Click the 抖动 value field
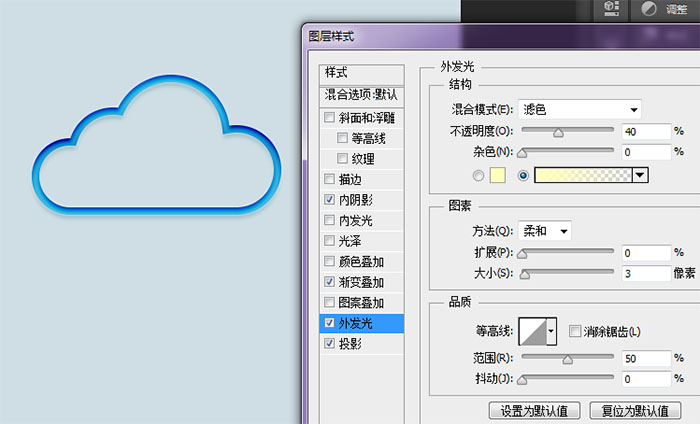 [646, 379]
